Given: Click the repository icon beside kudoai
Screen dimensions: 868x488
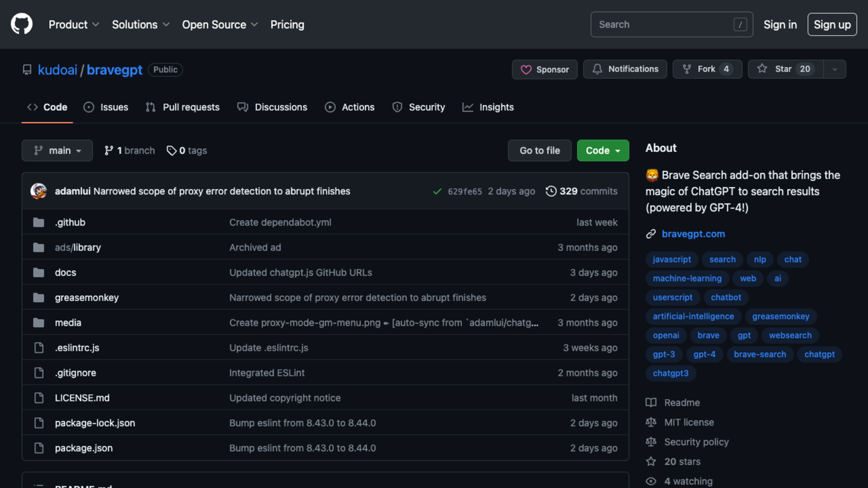Looking at the screenshot, I should tap(27, 70).
